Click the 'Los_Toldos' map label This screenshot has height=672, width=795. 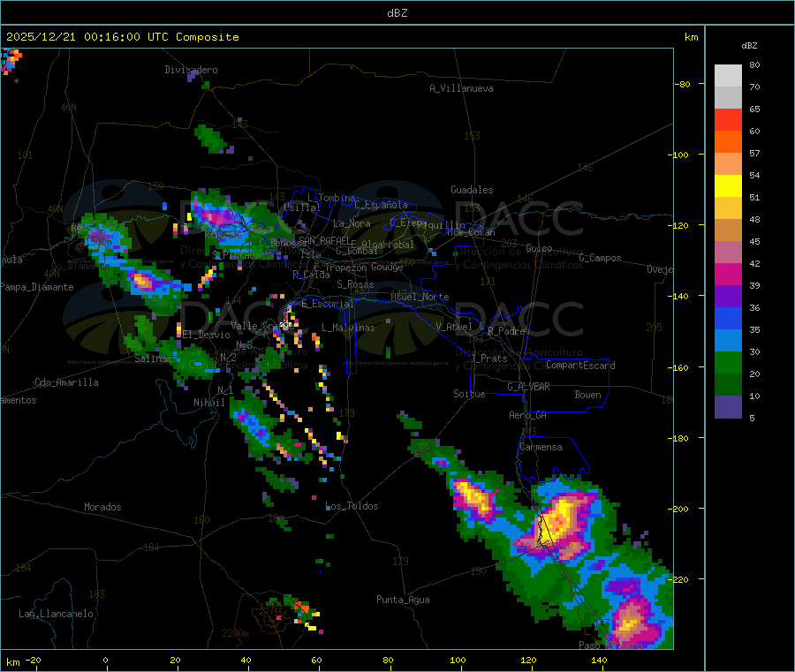352,506
